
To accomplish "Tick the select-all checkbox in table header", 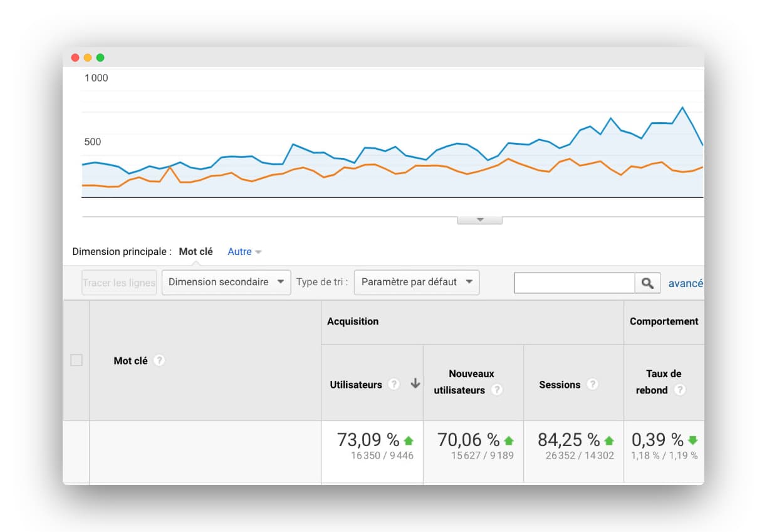I will [x=76, y=360].
